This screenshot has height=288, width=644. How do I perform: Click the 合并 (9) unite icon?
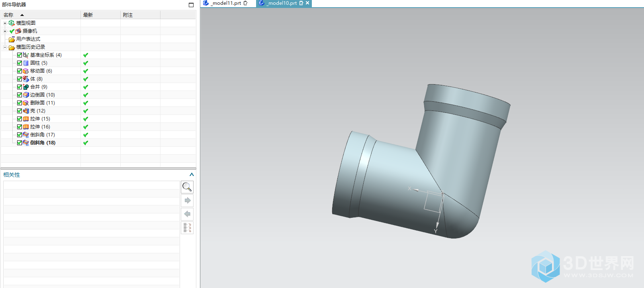coord(26,87)
